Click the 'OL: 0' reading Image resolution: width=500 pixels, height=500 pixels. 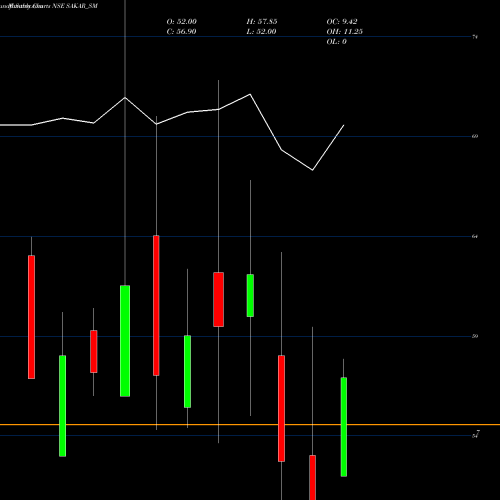pos(337,42)
